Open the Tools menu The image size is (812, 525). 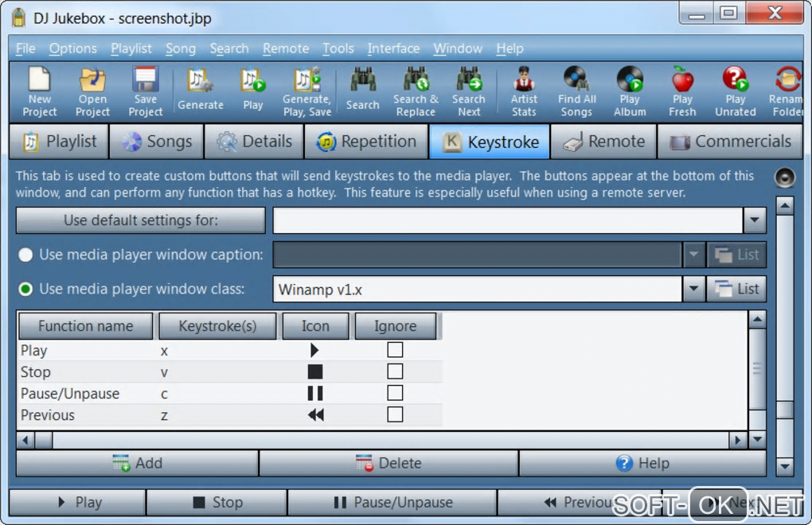[x=338, y=48]
